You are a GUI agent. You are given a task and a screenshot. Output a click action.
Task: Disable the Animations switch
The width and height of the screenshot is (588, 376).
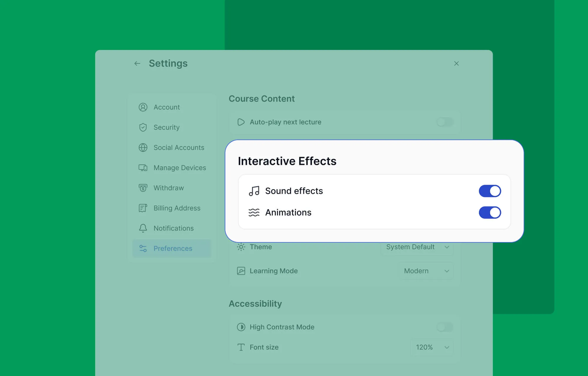490,212
